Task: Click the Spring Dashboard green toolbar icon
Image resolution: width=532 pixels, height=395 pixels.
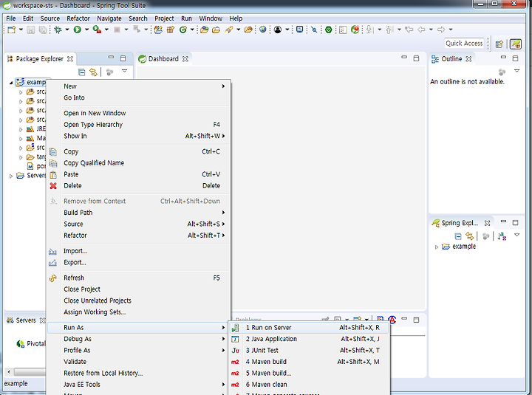Action: click(328, 30)
